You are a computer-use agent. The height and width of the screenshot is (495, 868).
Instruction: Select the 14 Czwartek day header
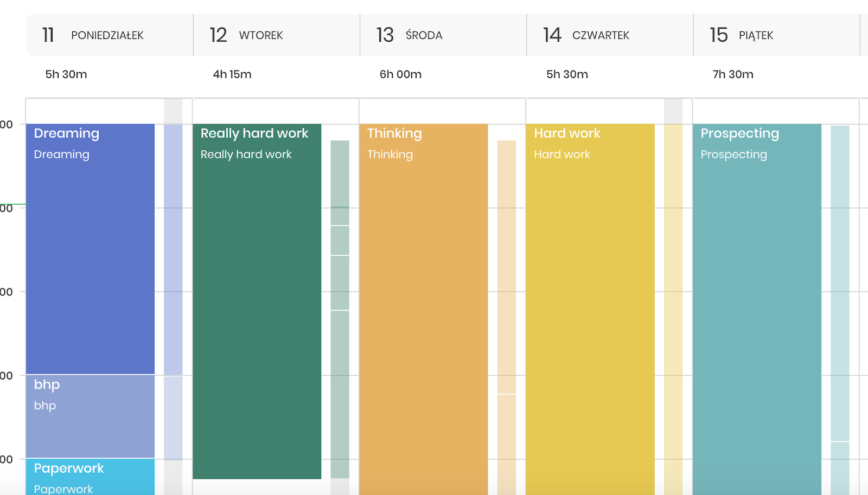[x=609, y=35]
